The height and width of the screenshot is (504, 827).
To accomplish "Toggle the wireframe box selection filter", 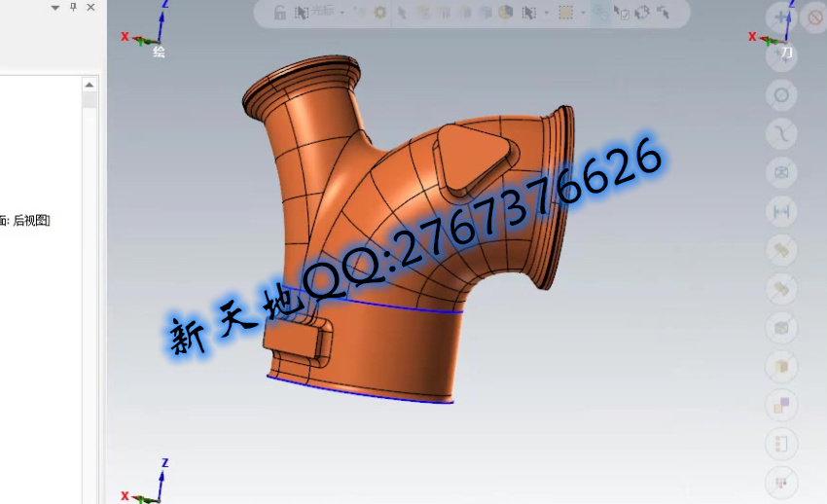I will pyautogui.click(x=781, y=172).
